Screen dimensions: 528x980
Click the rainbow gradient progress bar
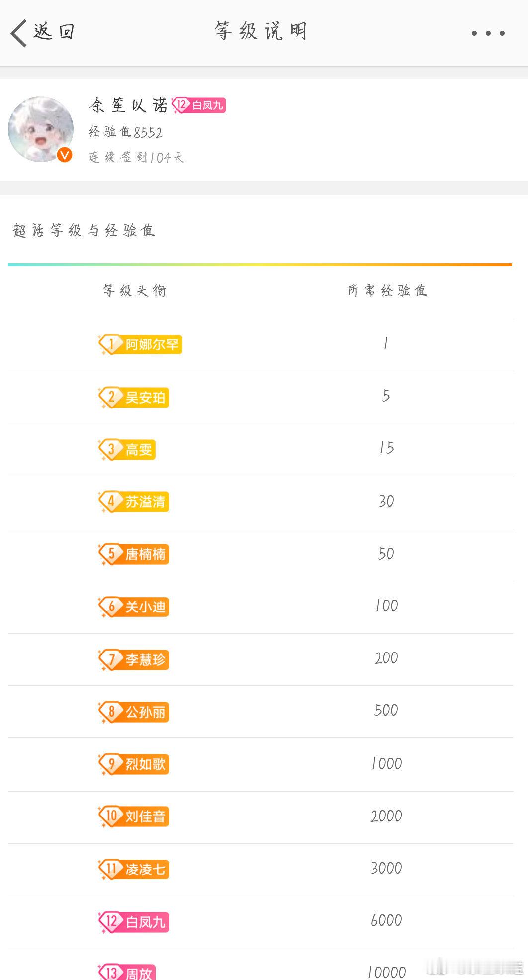[260, 265]
